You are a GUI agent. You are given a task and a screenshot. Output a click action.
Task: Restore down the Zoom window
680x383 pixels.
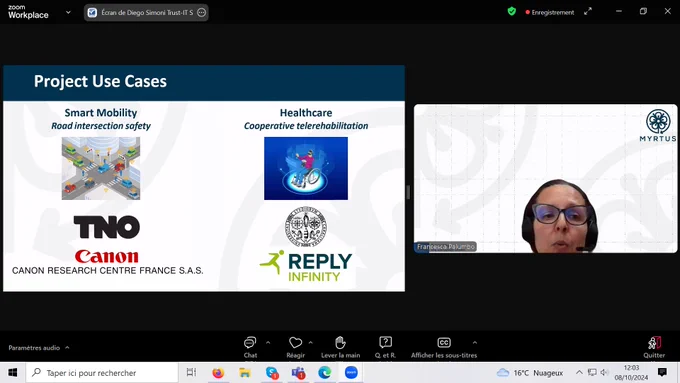(643, 12)
